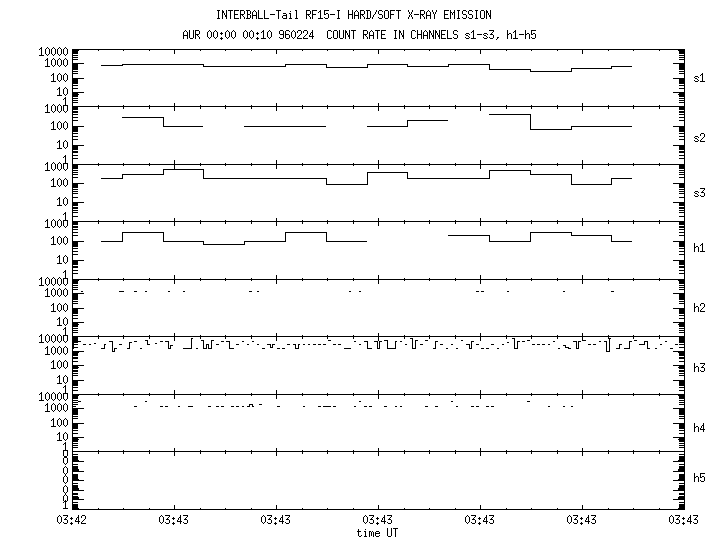Click the 'time UT' axis label

click(x=377, y=533)
